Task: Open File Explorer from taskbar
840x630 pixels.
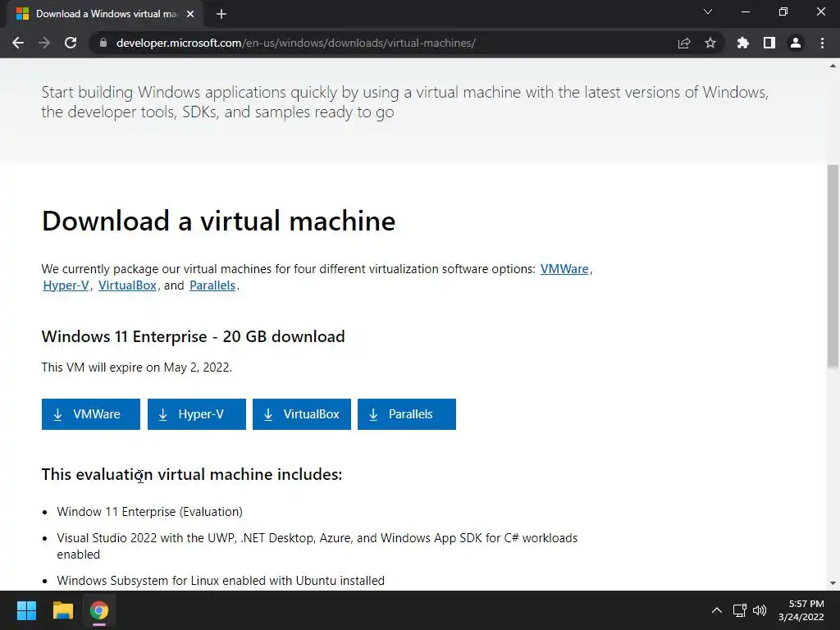Action: click(x=62, y=610)
